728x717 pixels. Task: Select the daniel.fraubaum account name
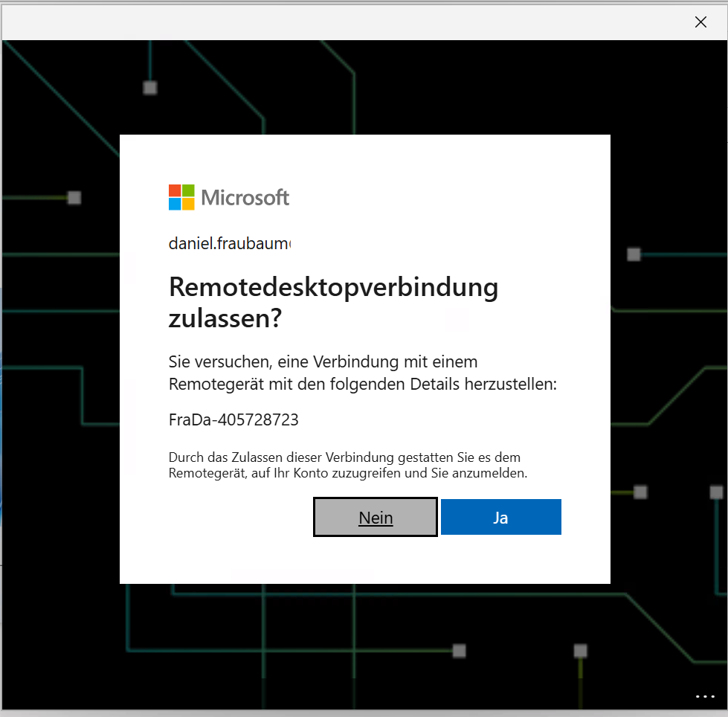point(230,243)
